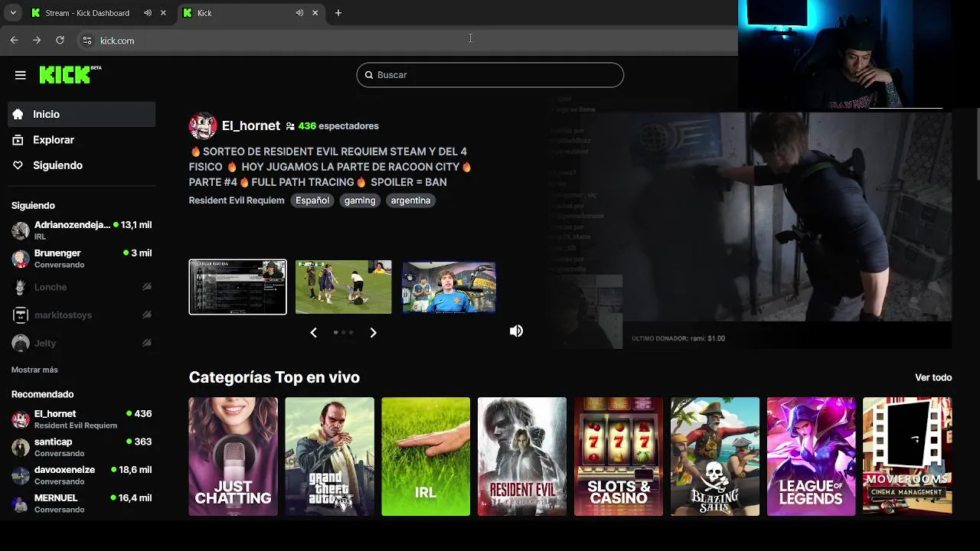The height and width of the screenshot is (551, 980).
Task: Click the search magnifier icon
Action: [x=369, y=75]
